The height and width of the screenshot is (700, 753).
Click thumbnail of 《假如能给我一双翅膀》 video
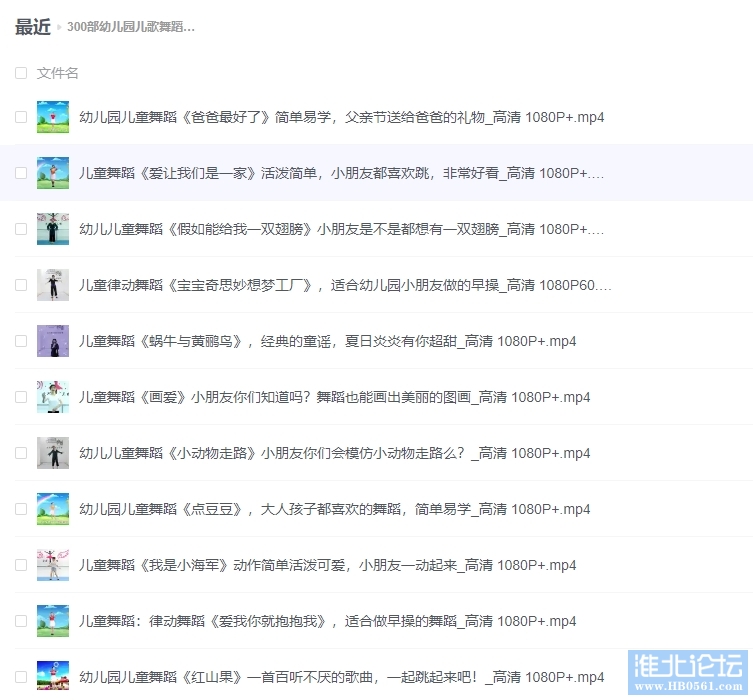pos(52,229)
